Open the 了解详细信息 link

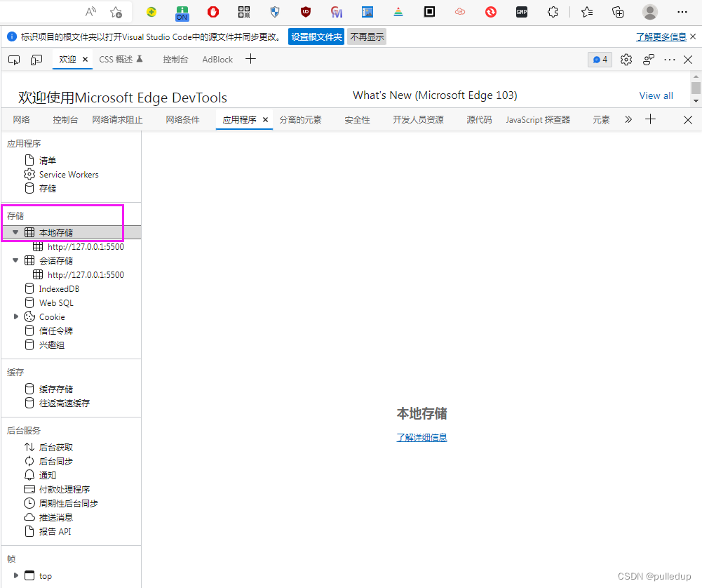tap(421, 438)
